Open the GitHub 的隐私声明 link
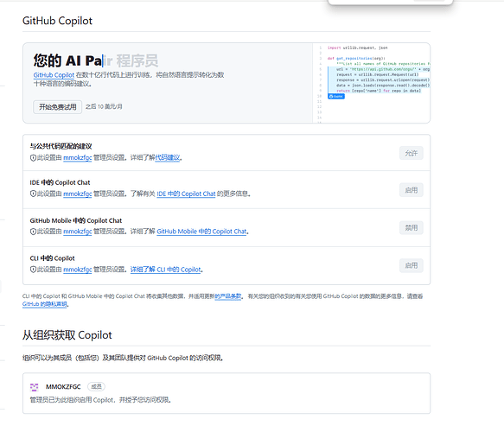The image size is (504, 432). pos(45,304)
